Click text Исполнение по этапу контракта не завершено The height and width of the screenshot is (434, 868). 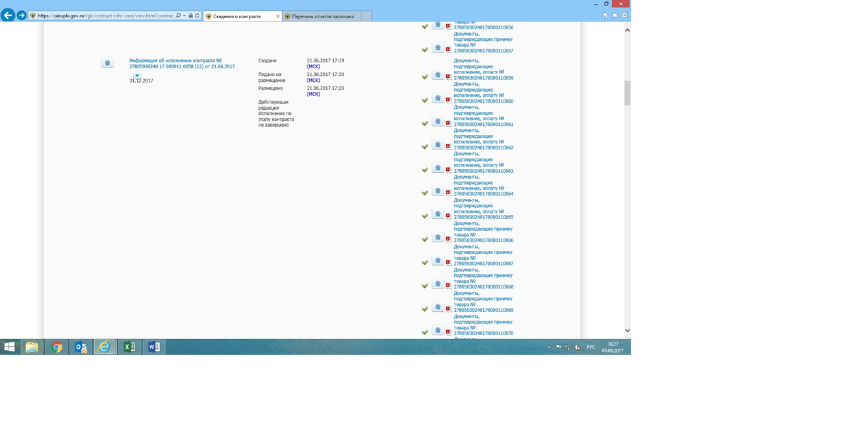coord(276,119)
